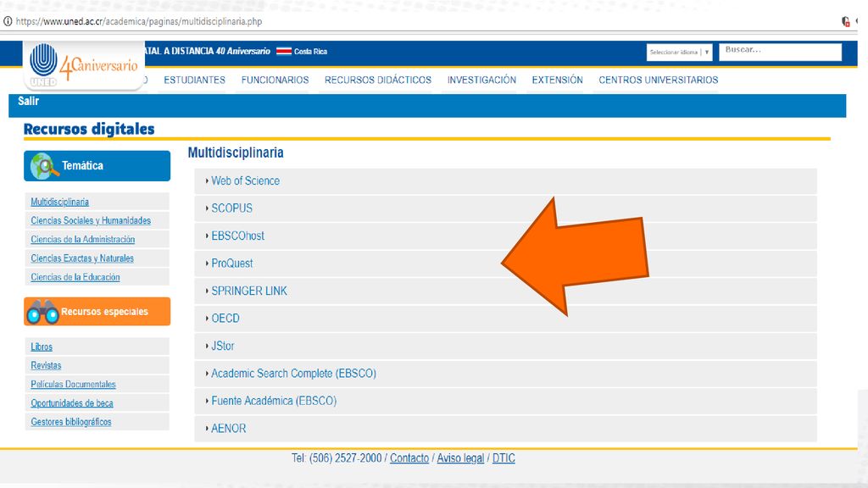Expand the JStor entry

[505, 346]
